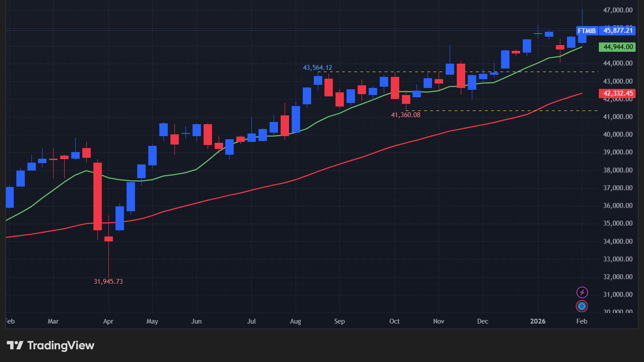644x362 pixels.
Task: Select the 43,564.12 high price annotation
Action: coord(317,68)
